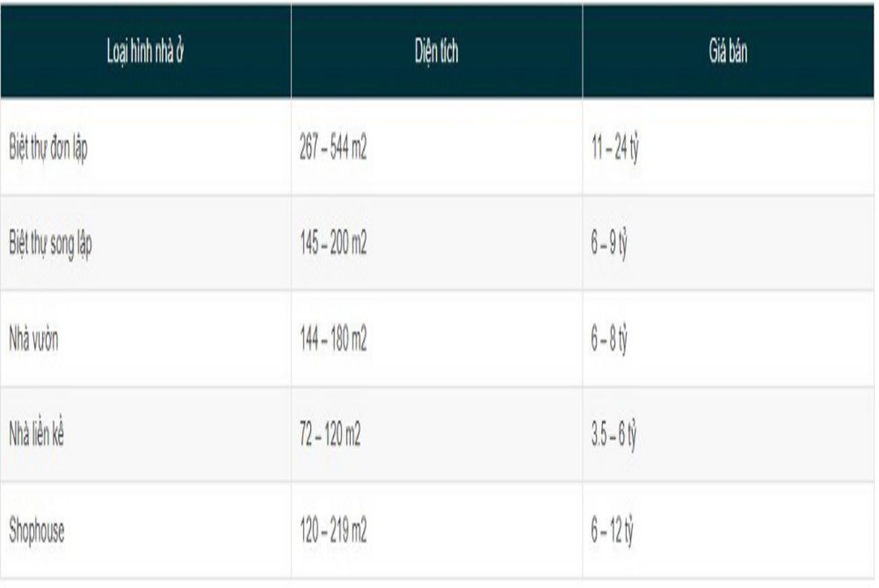Click header divider between 'Diện tích' and 'Giá bán'
Image resolution: width=879 pixels, height=588 pixels.
point(582,52)
